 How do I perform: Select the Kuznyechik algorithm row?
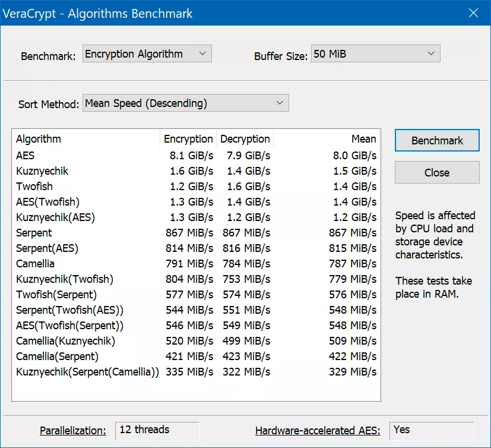pyautogui.click(x=196, y=171)
